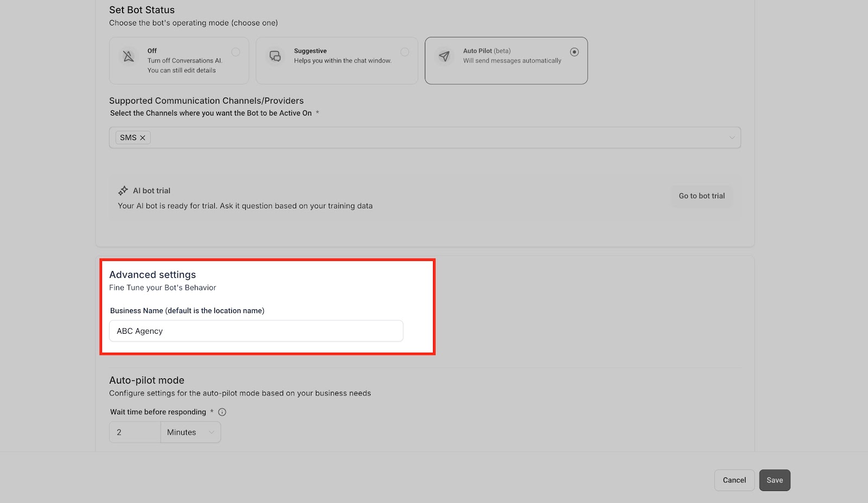Select the Off bot status radio button
The image size is (868, 503).
(x=235, y=52)
